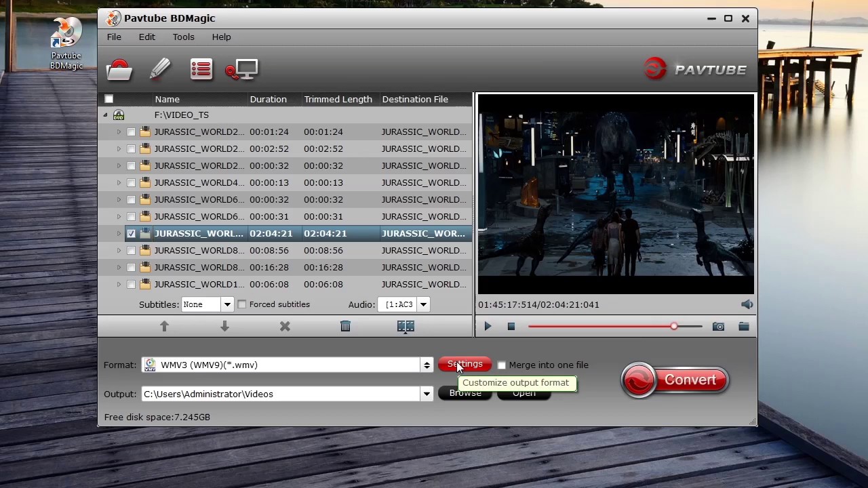Click the Pavtube BDMagic desktop shortcut
The height and width of the screenshot is (488, 868).
66,43
